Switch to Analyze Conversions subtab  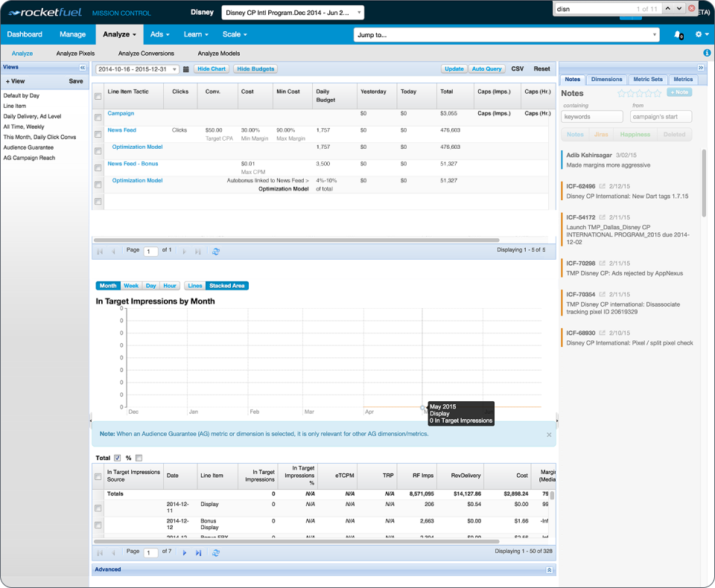click(x=147, y=54)
